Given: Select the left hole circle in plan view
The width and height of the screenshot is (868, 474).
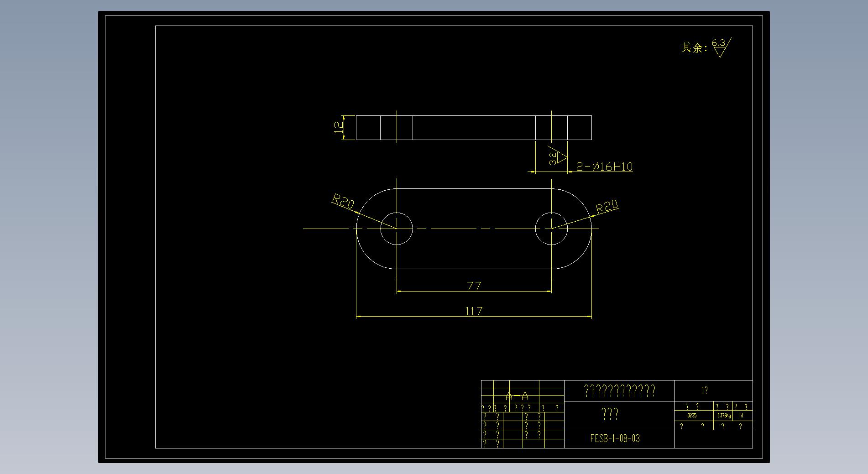Looking at the screenshot, I should click(397, 229).
